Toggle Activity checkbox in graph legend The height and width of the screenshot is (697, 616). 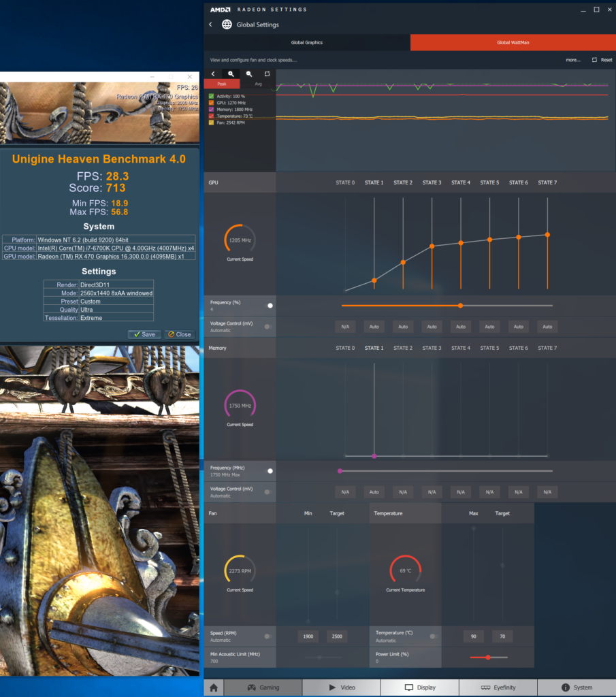click(212, 96)
